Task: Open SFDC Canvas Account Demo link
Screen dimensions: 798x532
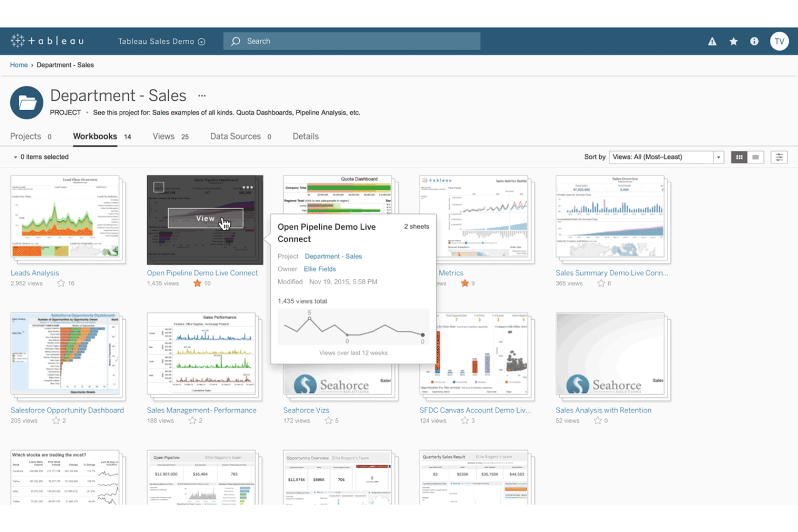Action: [475, 410]
